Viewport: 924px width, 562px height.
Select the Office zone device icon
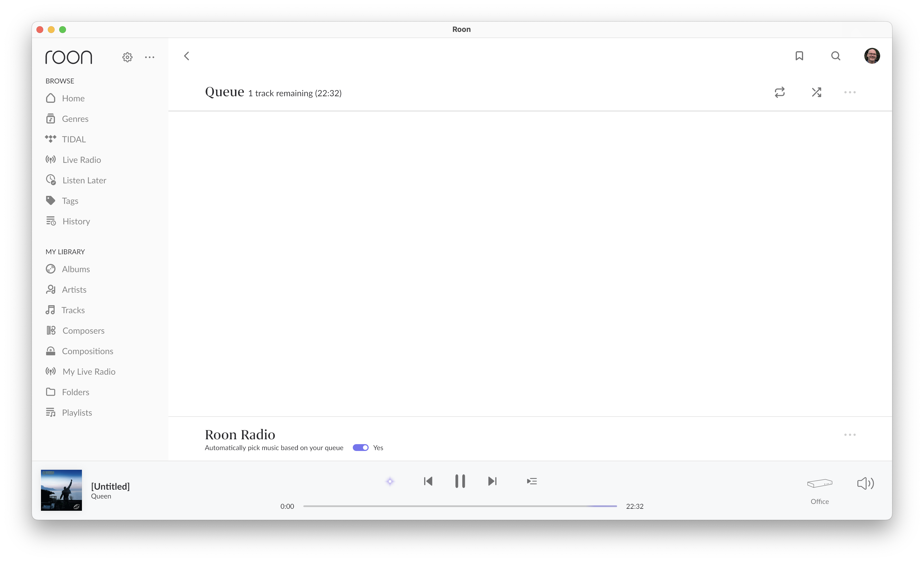(x=820, y=484)
